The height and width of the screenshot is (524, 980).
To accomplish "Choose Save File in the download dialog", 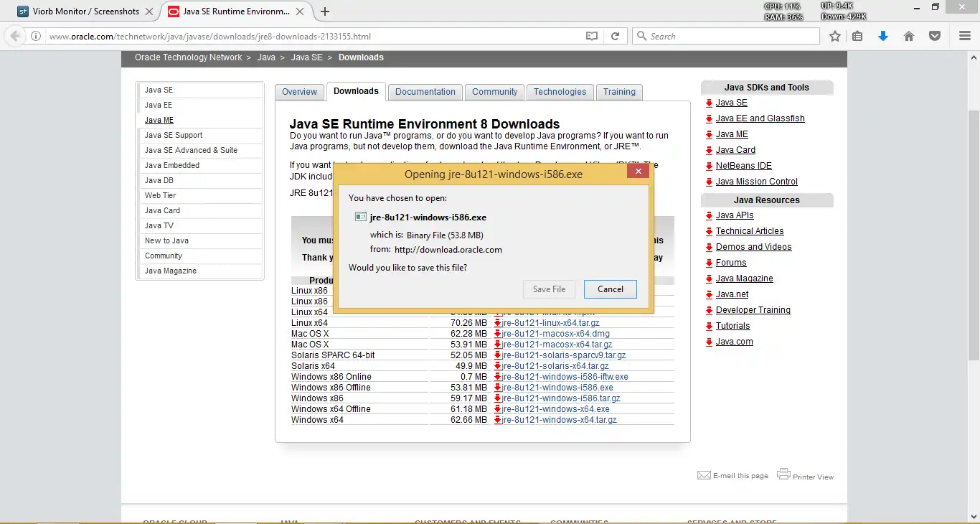I will (x=550, y=289).
